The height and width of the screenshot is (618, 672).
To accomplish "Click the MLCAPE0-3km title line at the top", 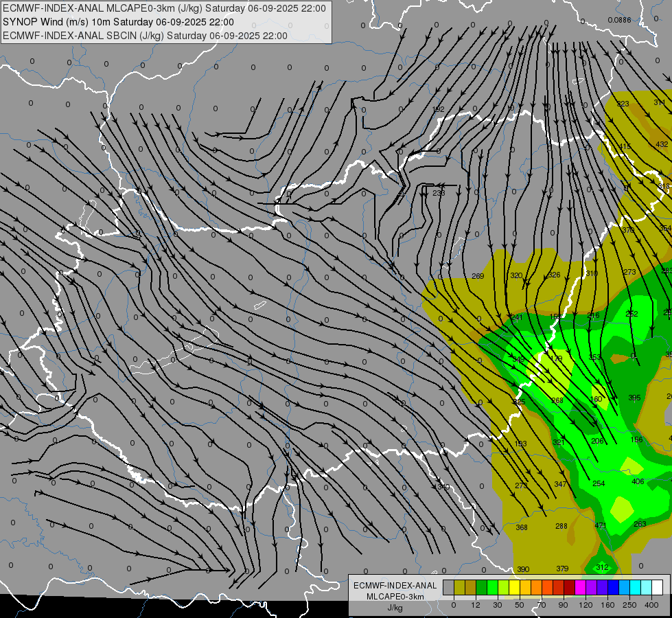I will tap(164, 8).
